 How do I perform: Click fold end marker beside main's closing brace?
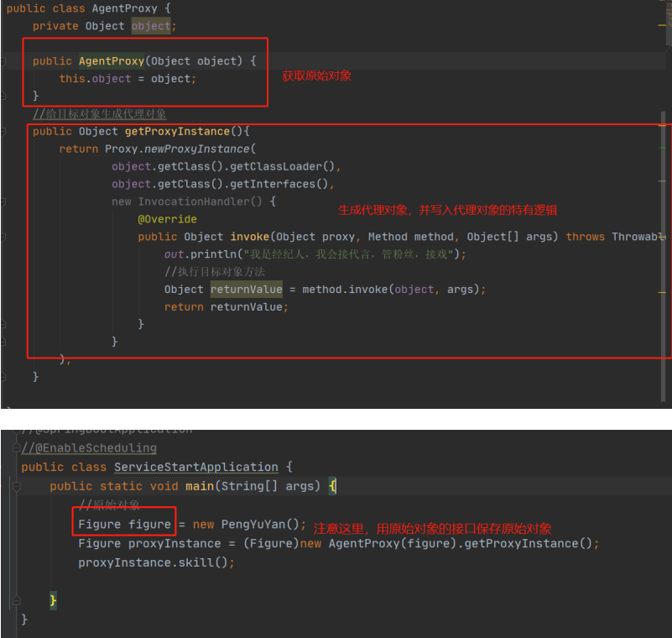[x=17, y=600]
